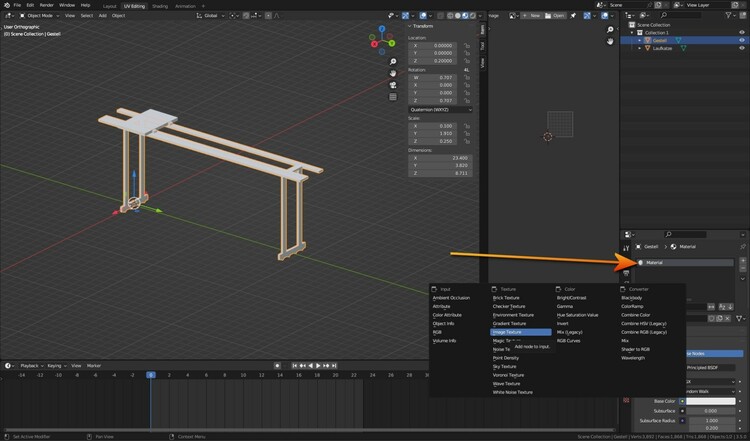Click the Base Color swatch
The image size is (750, 441).
(x=712, y=400)
